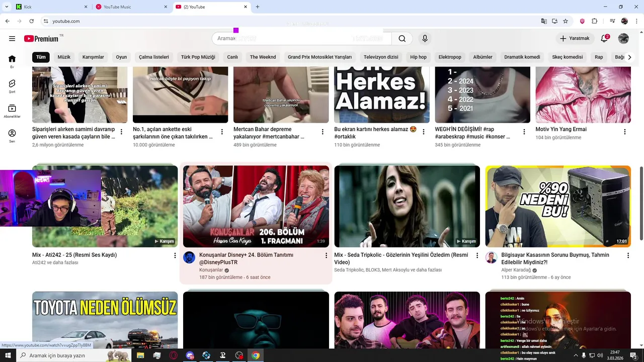Click the translate page icon
644x362 pixels.
click(544, 21)
